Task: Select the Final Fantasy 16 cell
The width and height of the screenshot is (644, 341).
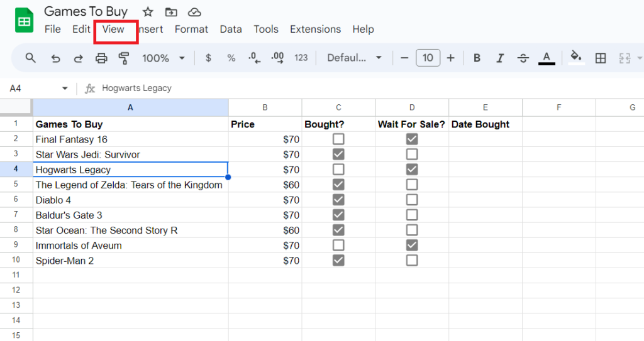Action: point(131,139)
